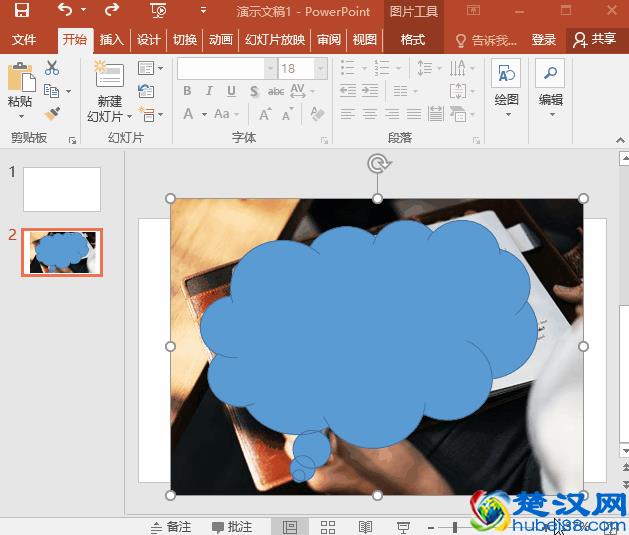This screenshot has width=629, height=535.
Task: Apply numbered list formatting
Action: click(381, 68)
